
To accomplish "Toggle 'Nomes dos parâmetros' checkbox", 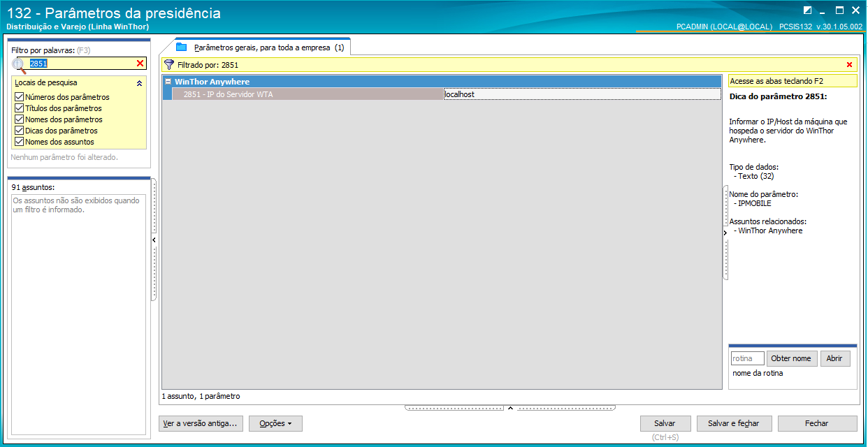I will pos(19,119).
